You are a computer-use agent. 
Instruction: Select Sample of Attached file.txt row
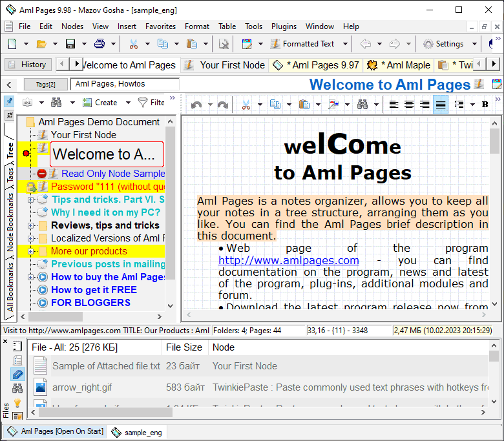260,366
